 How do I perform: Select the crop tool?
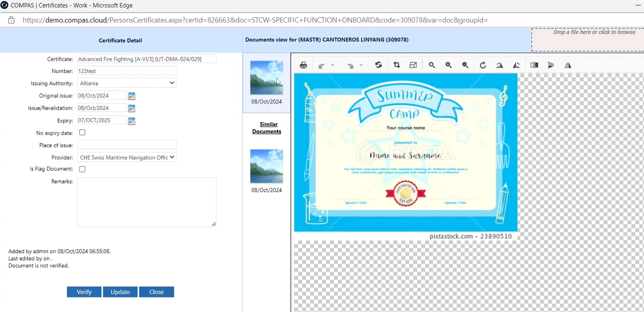397,65
